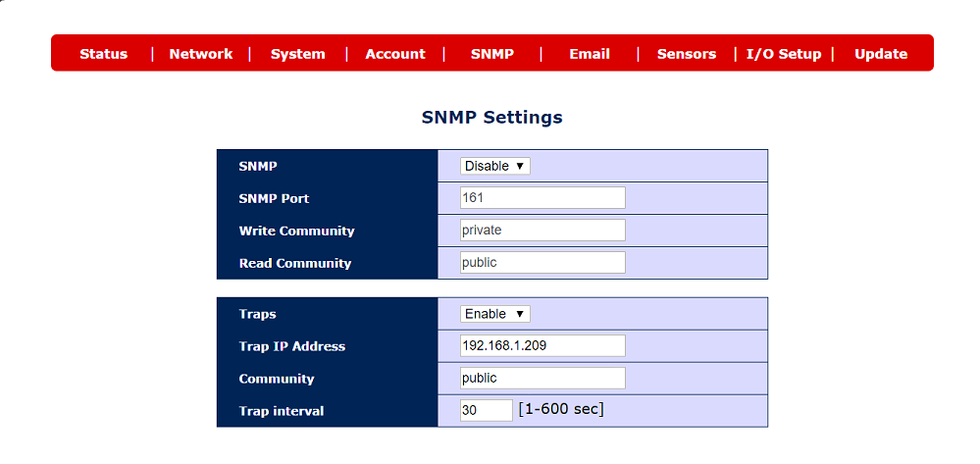The height and width of the screenshot is (464, 980).
Task: Switch to the Account page
Action: tap(395, 54)
